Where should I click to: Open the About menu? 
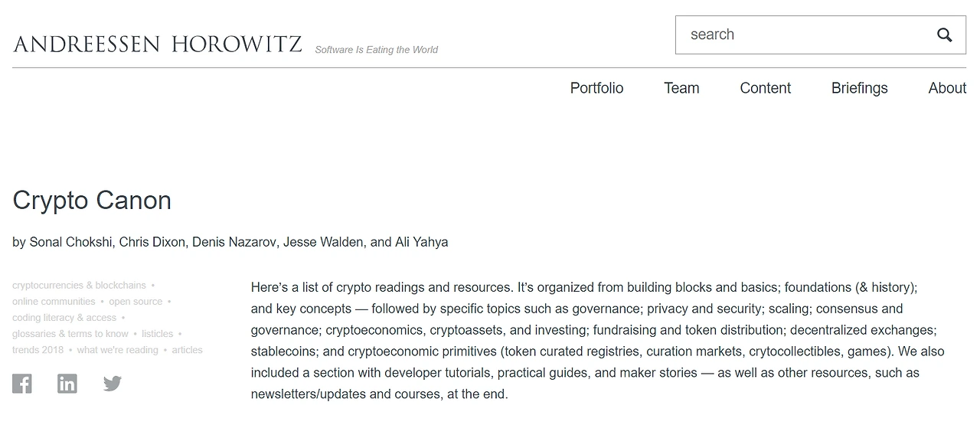coord(947,88)
